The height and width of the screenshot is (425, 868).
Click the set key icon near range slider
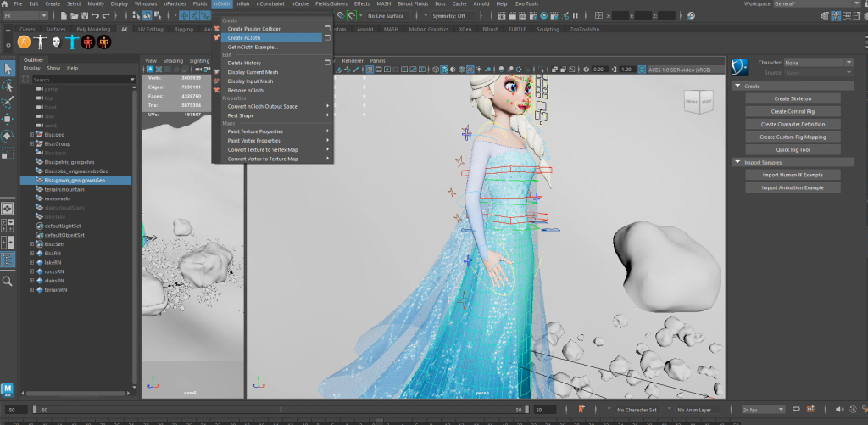(581, 409)
